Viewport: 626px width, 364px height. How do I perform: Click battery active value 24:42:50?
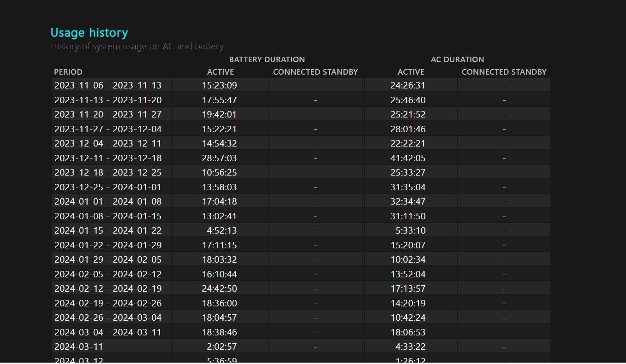[x=220, y=288]
